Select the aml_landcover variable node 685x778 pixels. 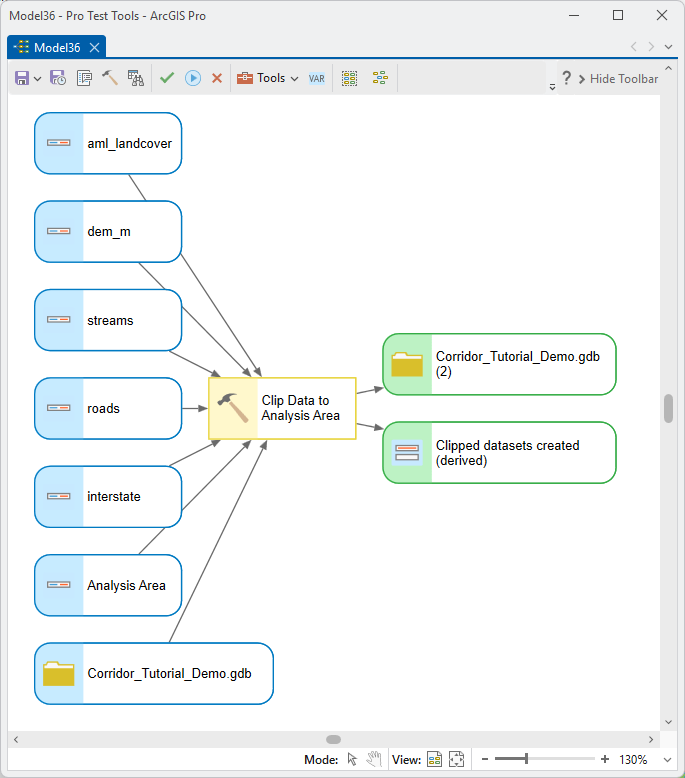pyautogui.click(x=108, y=143)
